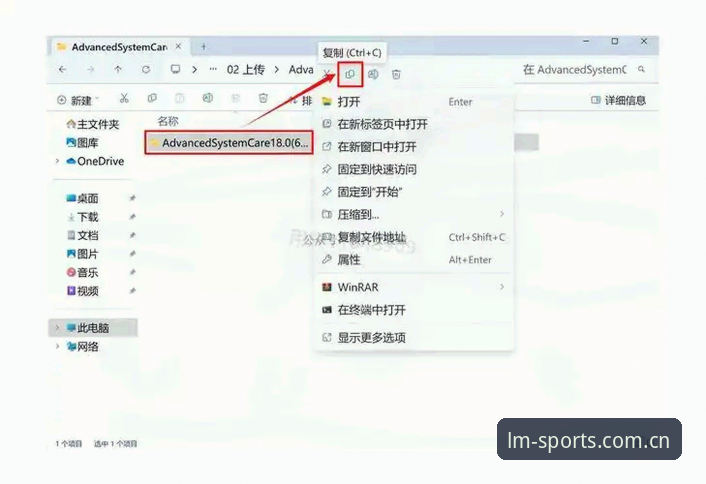Unpin 图片 using its pin icon
The image size is (706, 484).
(x=132, y=253)
